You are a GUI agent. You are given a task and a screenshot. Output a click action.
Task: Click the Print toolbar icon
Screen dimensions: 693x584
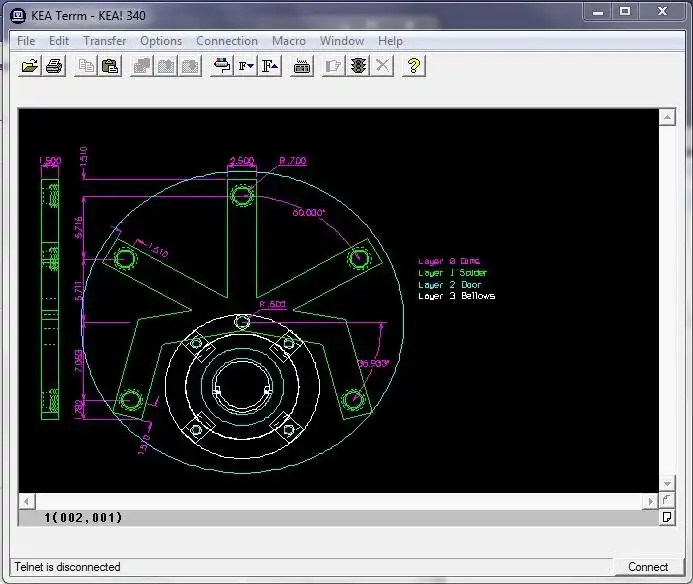pyautogui.click(x=54, y=66)
